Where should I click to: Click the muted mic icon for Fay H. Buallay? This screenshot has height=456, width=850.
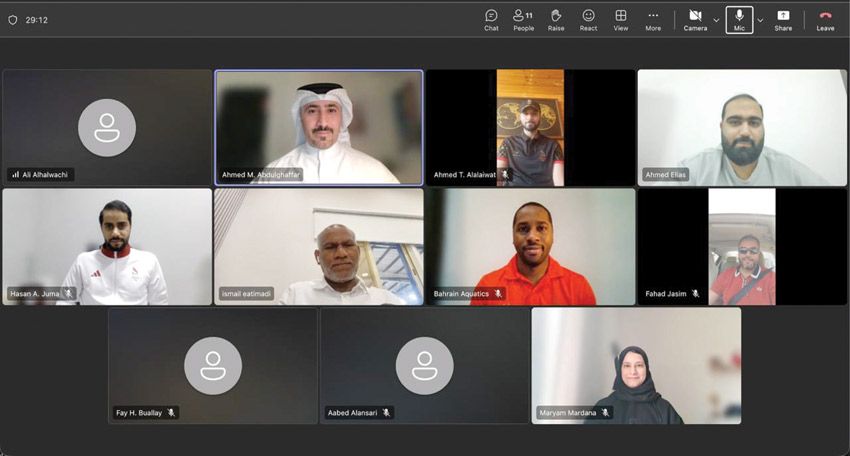coord(171,412)
